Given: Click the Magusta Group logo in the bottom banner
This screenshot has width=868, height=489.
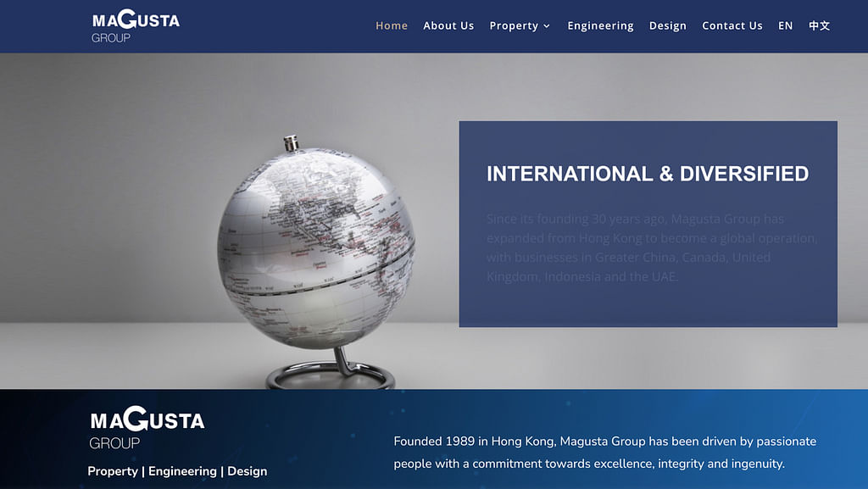Looking at the screenshot, I should [147, 430].
